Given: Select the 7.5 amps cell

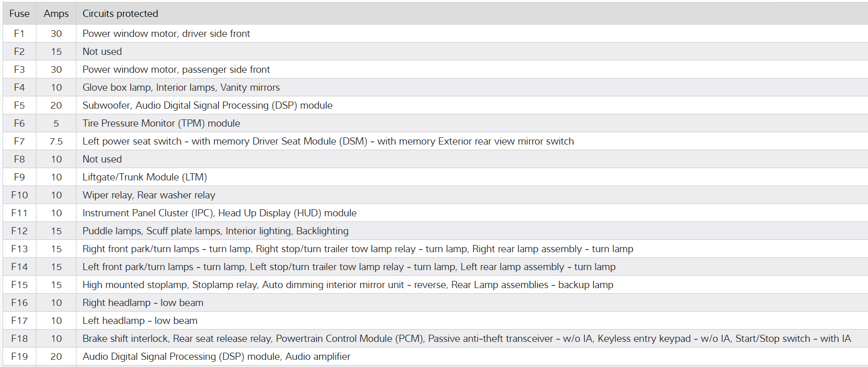Looking at the screenshot, I should tap(56, 141).
